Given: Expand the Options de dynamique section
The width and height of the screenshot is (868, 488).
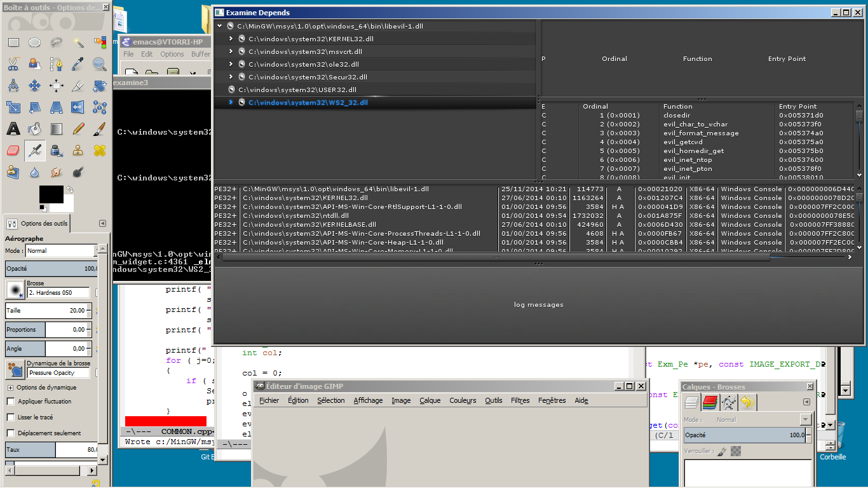Looking at the screenshot, I should (11, 388).
